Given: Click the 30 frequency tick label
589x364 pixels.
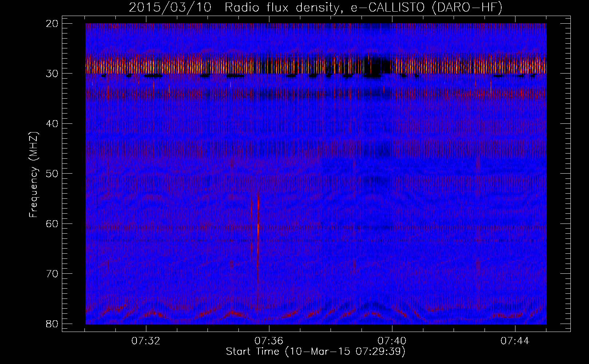Looking at the screenshot, I should coord(52,74).
